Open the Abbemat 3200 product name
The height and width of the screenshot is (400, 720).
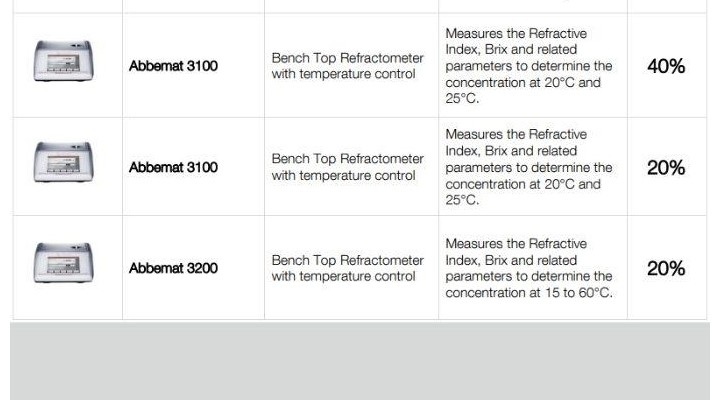pos(173,268)
